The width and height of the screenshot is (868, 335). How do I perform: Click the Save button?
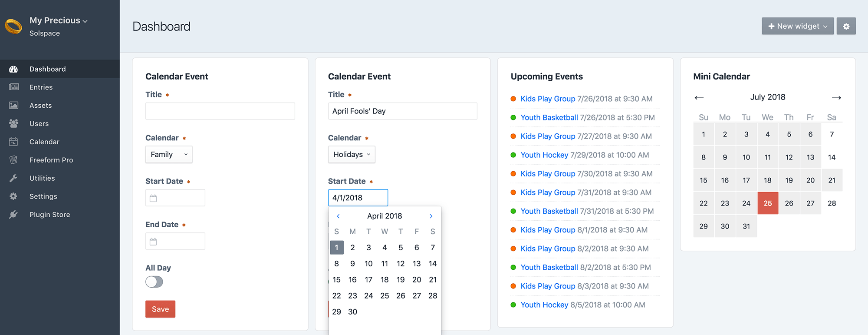(160, 309)
